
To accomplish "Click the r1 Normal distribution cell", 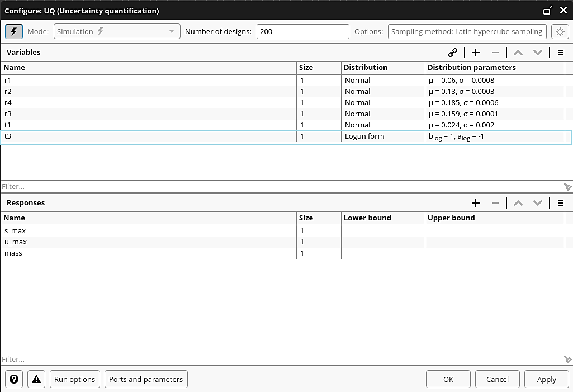I will pos(383,81).
